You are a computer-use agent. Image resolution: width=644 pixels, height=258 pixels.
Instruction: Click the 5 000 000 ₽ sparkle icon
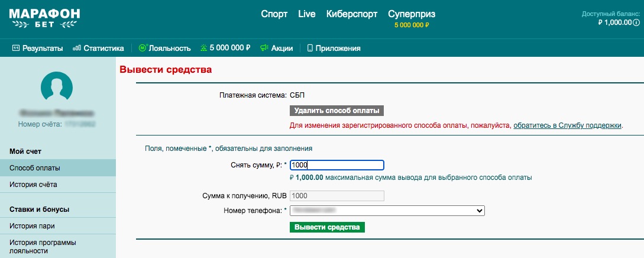(x=203, y=48)
